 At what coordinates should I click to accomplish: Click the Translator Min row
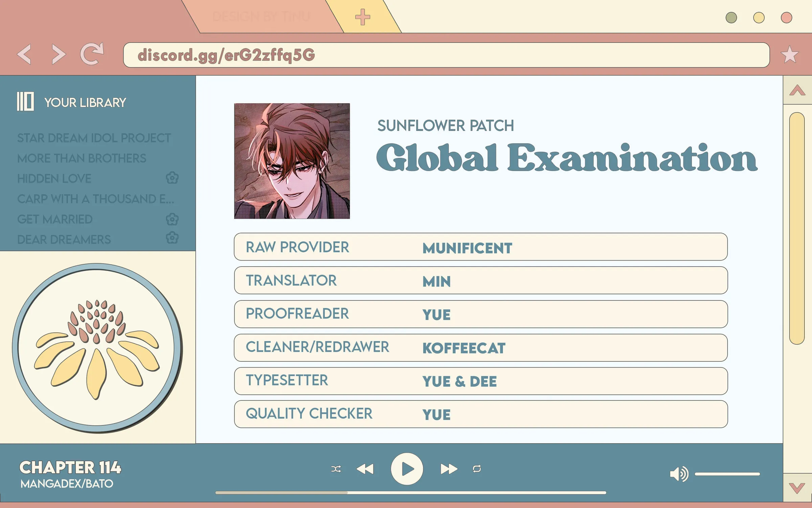(481, 280)
